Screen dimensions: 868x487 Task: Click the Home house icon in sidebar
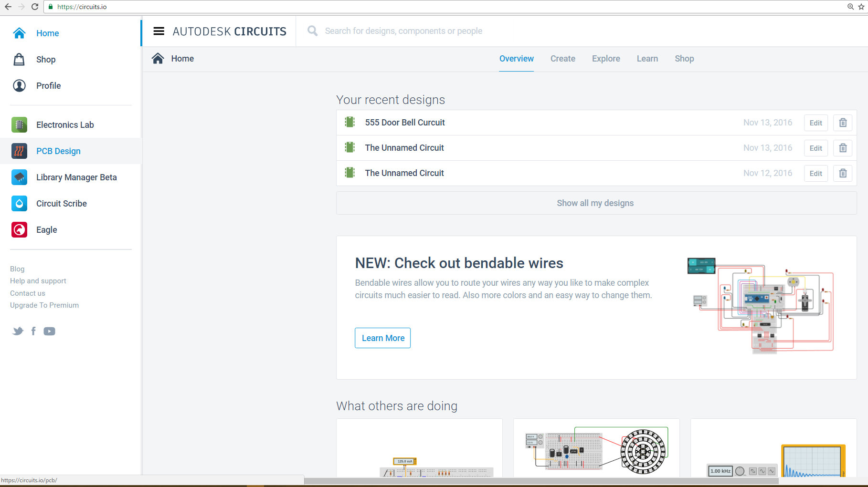[x=19, y=33]
